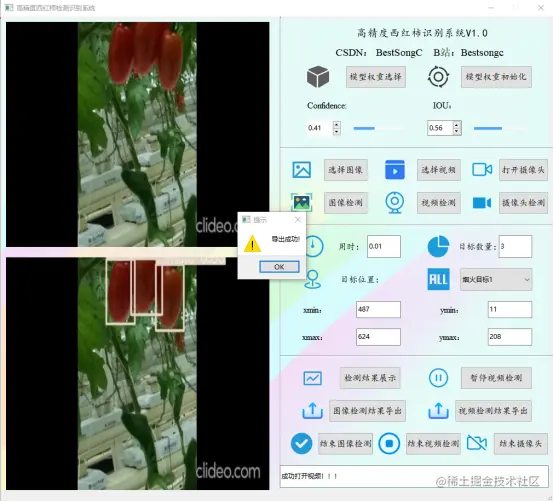Confirm the dialog with OK
This screenshot has width=554, height=502.
pyautogui.click(x=279, y=267)
